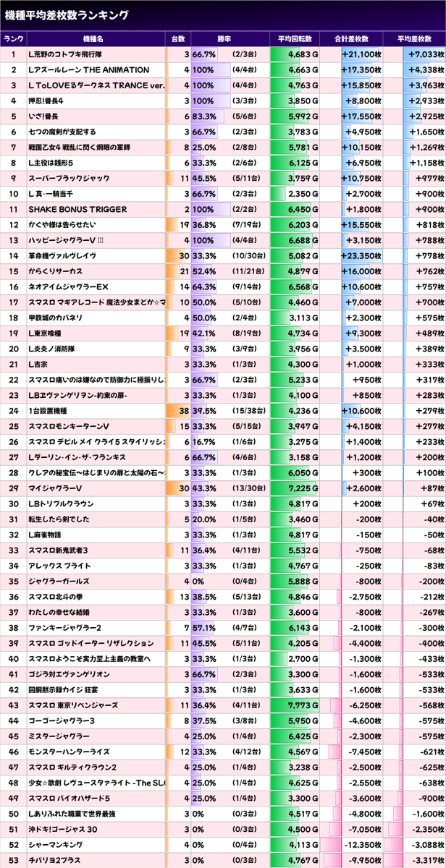Select the 7,225 G average spins value
This screenshot has width=446, height=868.
click(x=303, y=488)
